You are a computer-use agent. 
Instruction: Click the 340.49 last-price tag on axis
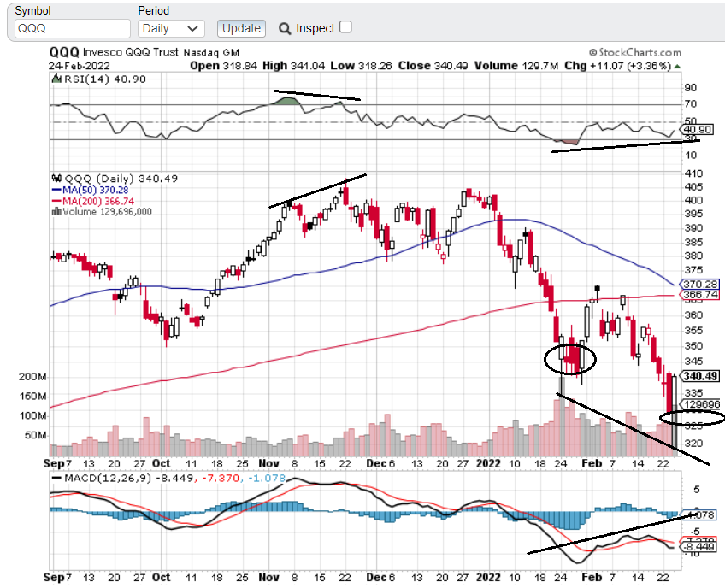(700, 376)
